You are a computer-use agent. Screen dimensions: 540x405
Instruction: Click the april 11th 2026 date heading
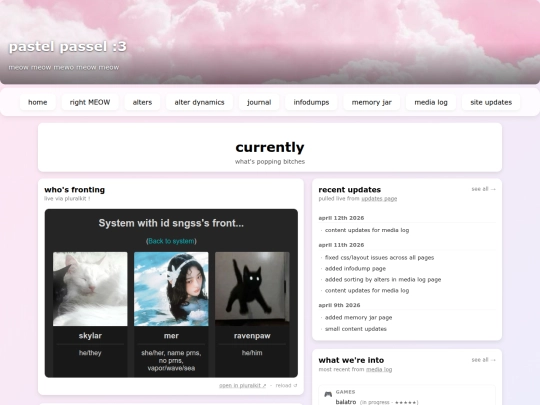(x=341, y=245)
